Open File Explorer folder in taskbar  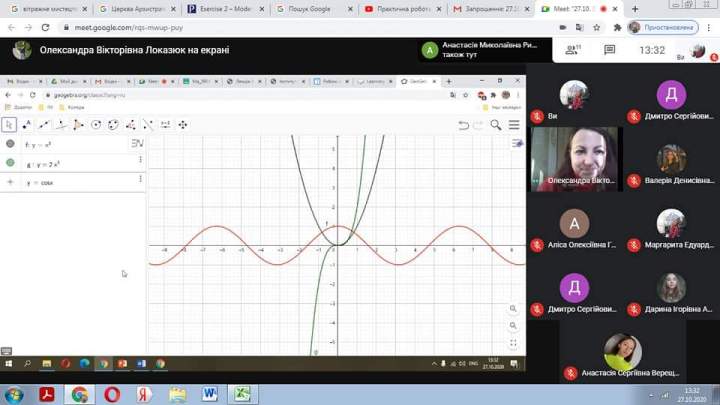point(177,394)
